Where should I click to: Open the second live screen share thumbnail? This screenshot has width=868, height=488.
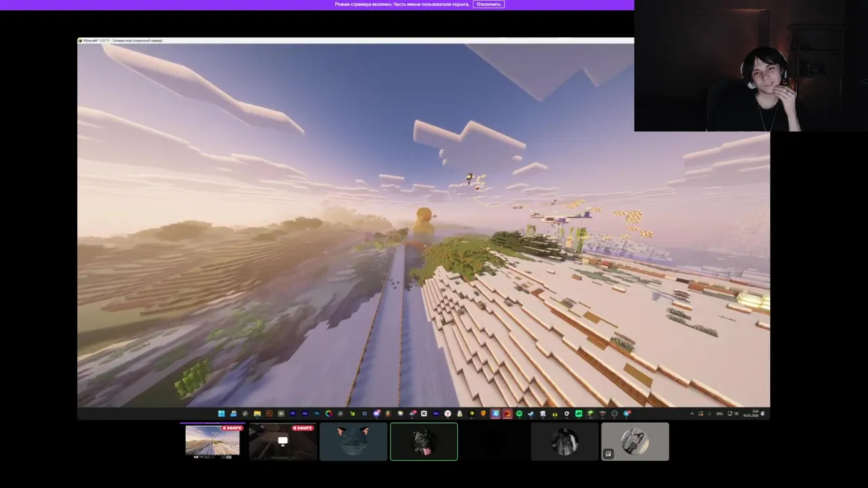click(x=283, y=442)
